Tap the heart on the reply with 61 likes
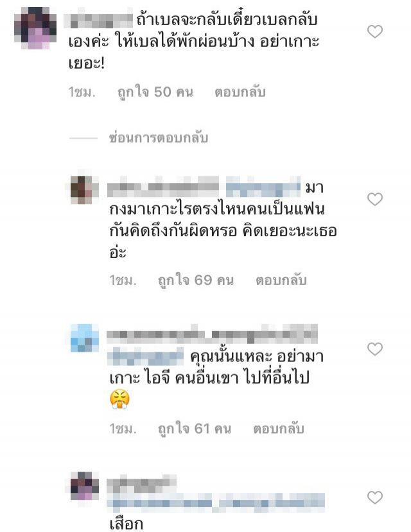Viewport: 411px width, 532px height. pos(374,349)
